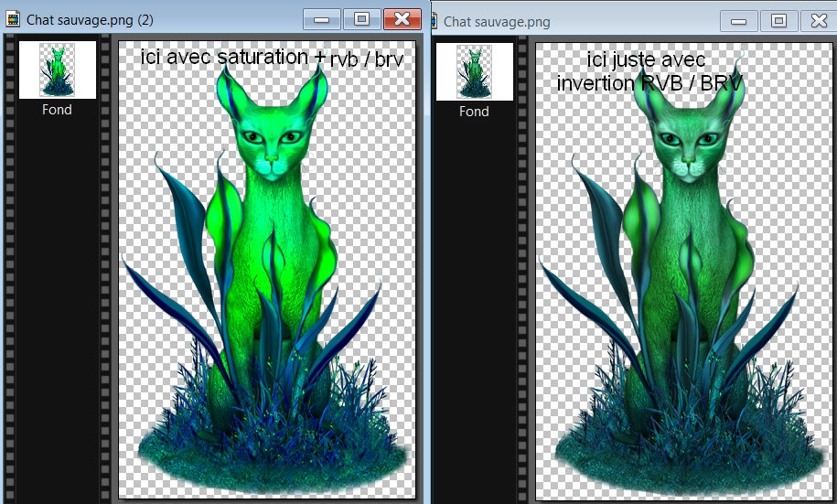This screenshot has height=504, width=837.
Task: Close the right Chat sauvage.png window
Action: click(819, 21)
